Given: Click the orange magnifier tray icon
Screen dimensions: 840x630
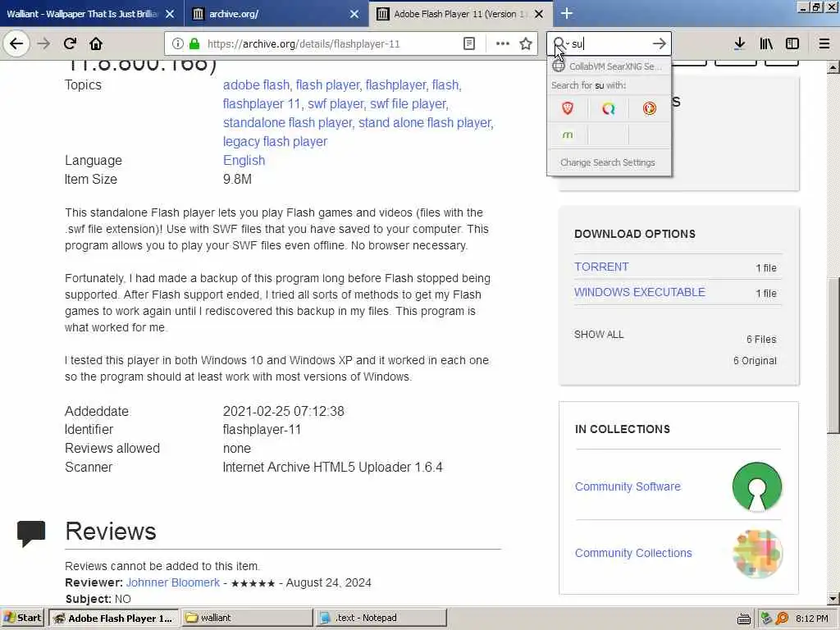Looking at the screenshot, I should click(782, 619).
